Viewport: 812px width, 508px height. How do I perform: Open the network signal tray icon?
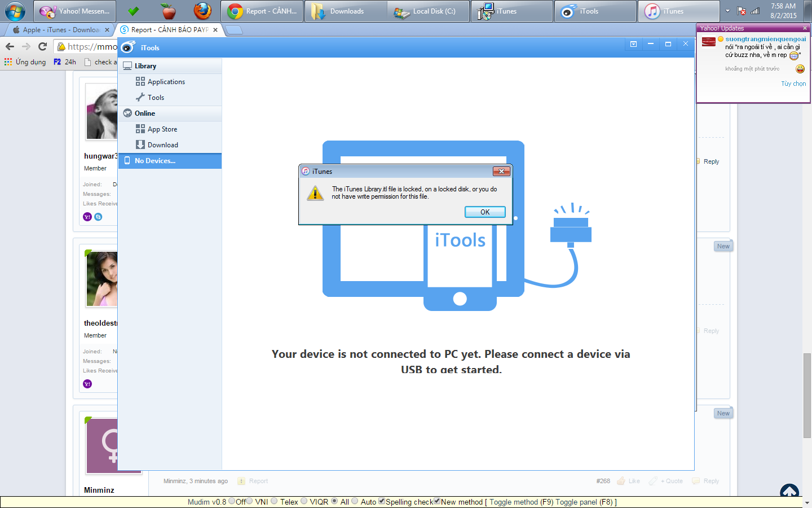755,11
